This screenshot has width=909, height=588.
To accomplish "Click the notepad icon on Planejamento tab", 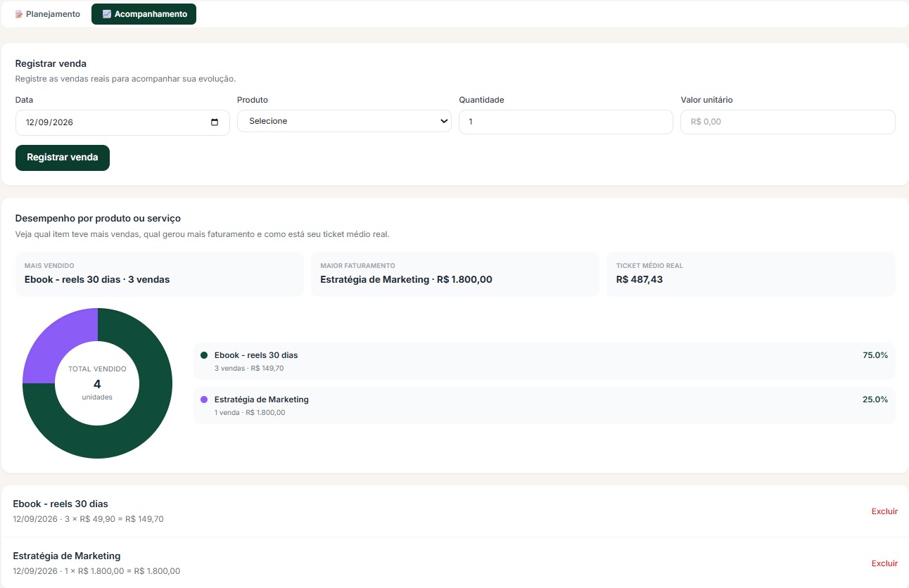I will pos(19,14).
